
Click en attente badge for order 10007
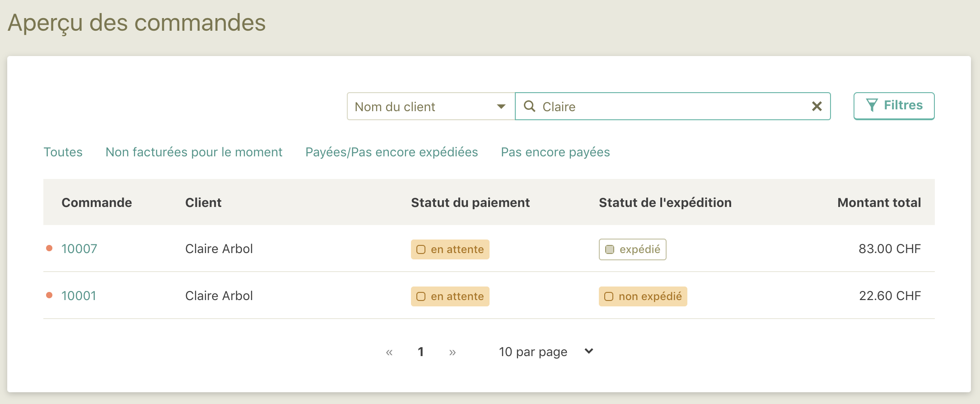450,249
